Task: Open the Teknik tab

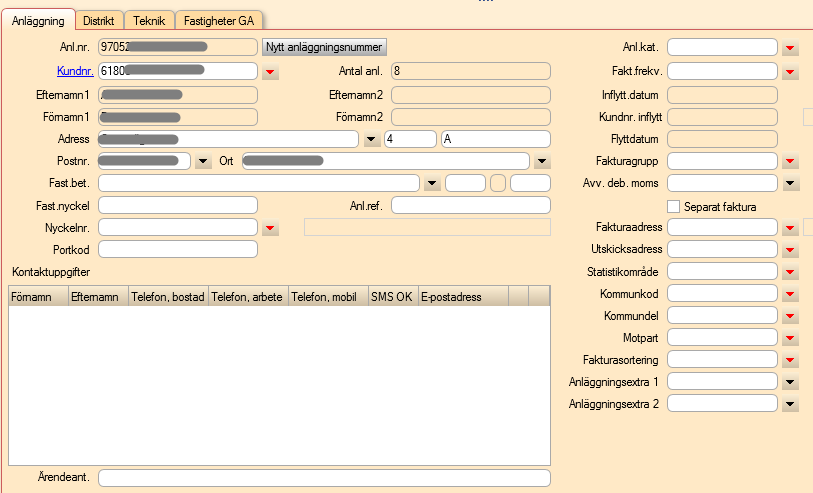Action: pos(149,21)
